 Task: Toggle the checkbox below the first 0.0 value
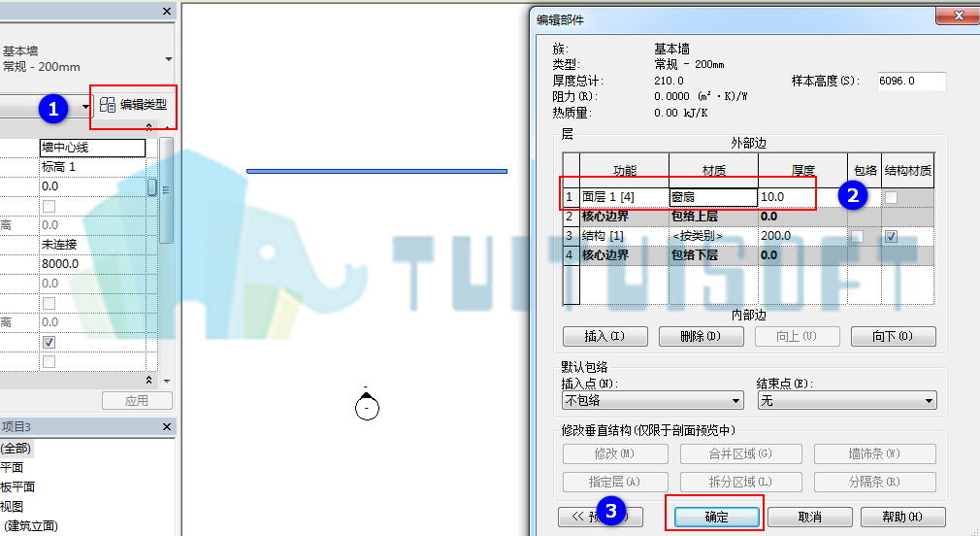[49, 206]
